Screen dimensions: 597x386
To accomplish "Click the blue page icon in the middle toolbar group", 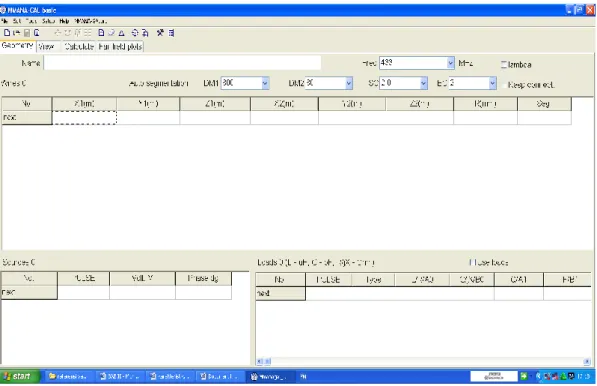I will 101,33.
